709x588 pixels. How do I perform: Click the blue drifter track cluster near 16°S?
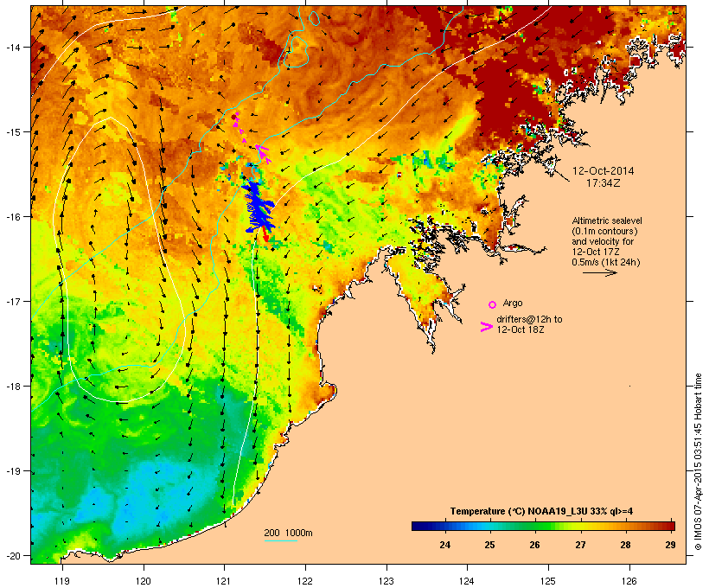[x=259, y=206]
